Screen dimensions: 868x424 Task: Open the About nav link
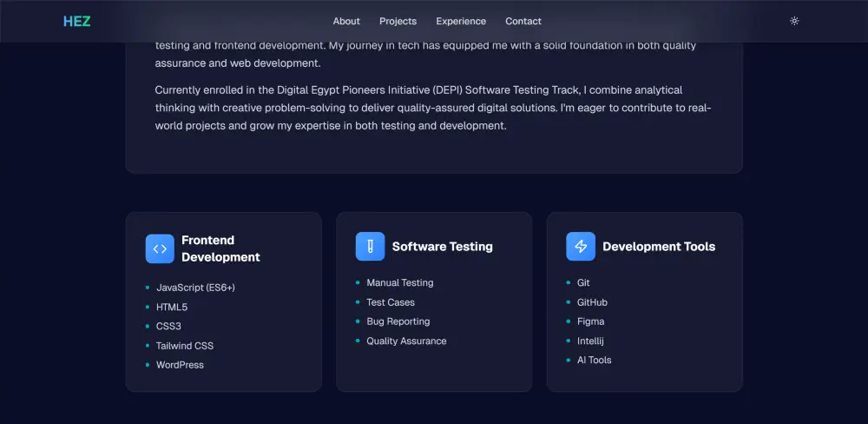(x=346, y=21)
